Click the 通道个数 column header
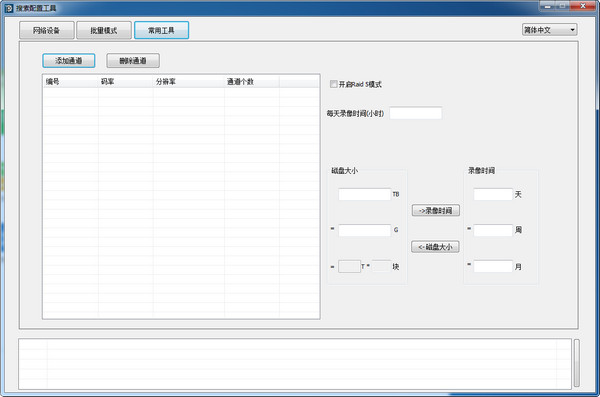600x397 pixels. (252, 82)
